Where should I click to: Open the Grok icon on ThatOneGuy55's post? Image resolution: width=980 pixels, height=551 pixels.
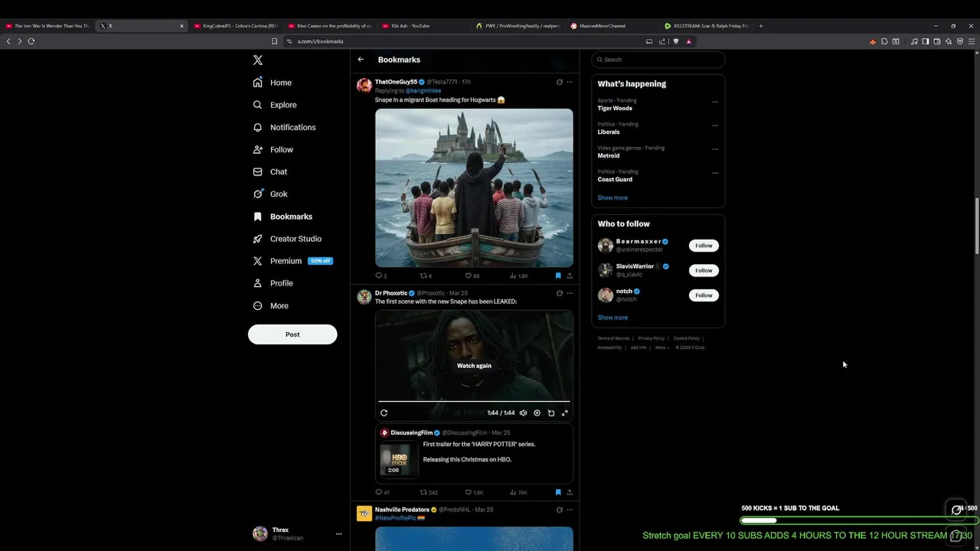point(559,82)
